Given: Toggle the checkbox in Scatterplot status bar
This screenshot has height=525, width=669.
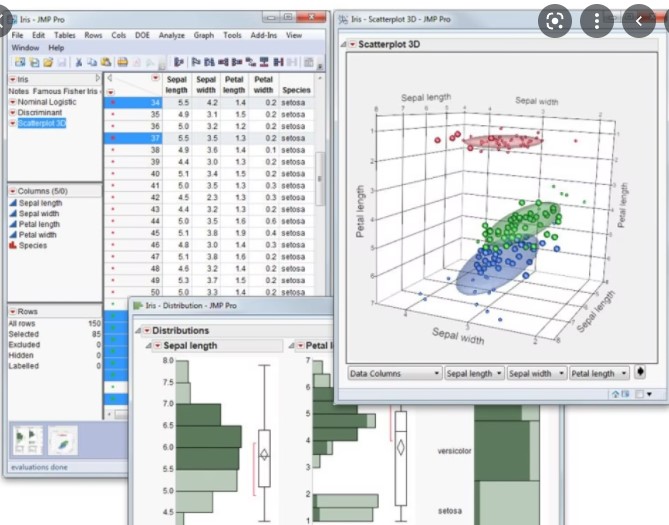Looking at the screenshot, I should point(639,394).
